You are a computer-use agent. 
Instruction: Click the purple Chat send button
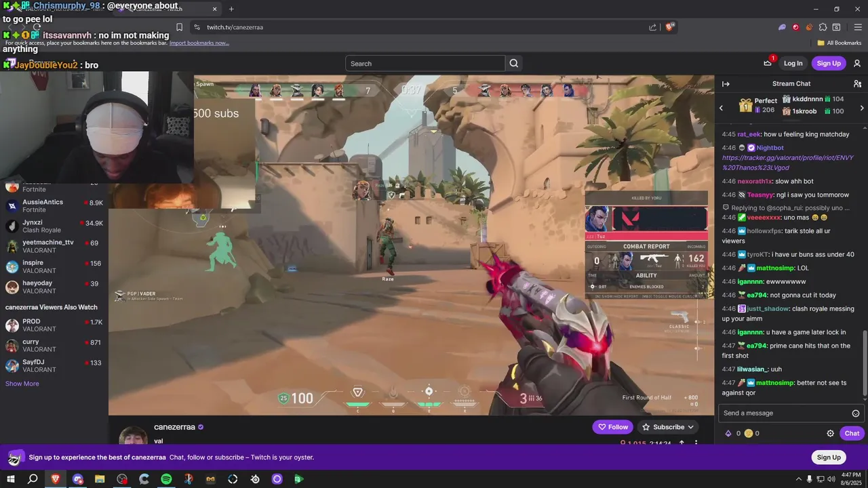click(x=852, y=433)
